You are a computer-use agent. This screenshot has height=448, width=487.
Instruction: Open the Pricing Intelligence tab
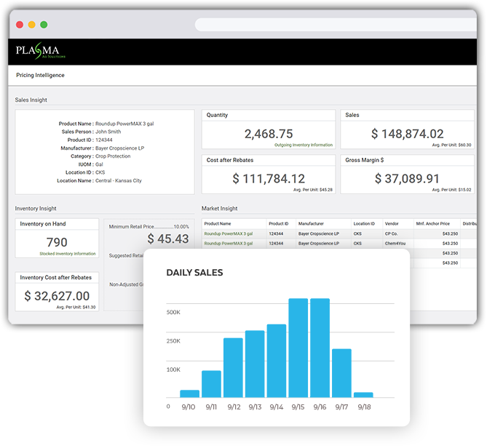coord(40,75)
